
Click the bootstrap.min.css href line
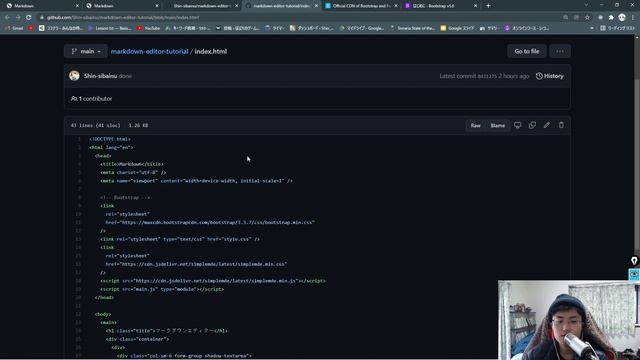pos(210,222)
